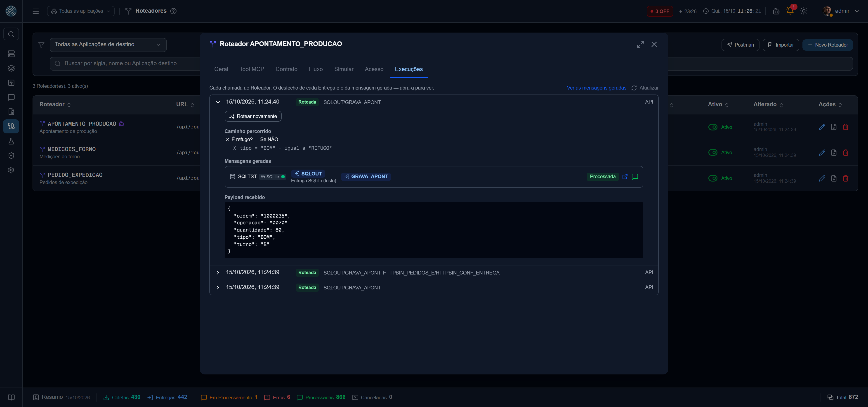Screen dimensions: 868x407
Task: Switch to the Fluxo tab
Action: [x=316, y=69]
